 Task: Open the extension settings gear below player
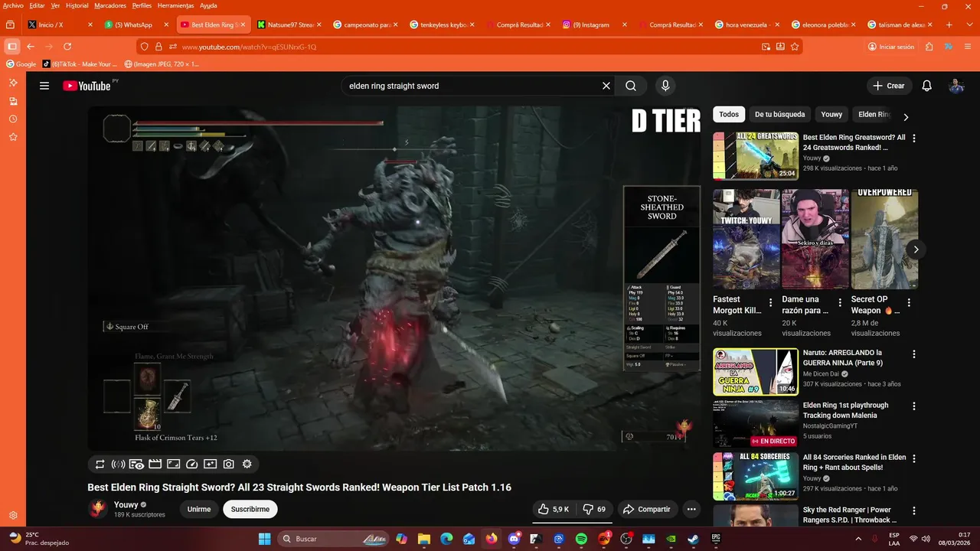pyautogui.click(x=247, y=464)
